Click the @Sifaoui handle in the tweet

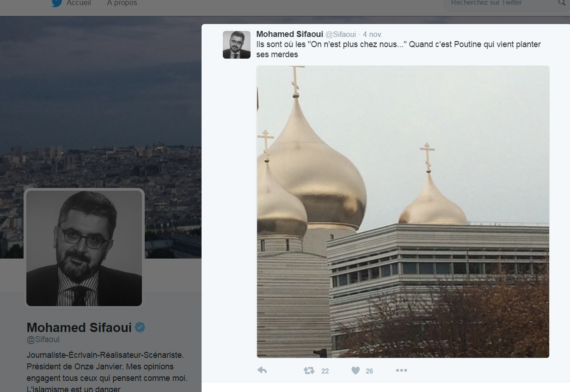(x=341, y=35)
